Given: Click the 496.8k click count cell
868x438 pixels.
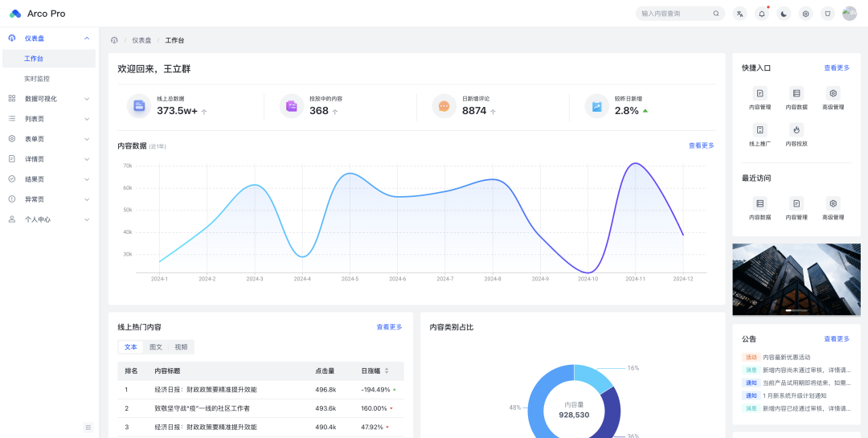Looking at the screenshot, I should (325, 390).
